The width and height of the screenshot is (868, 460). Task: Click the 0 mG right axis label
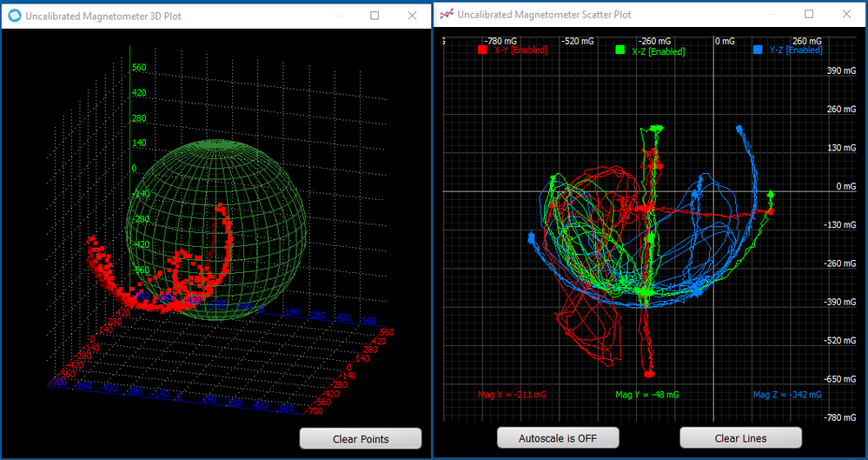click(846, 186)
